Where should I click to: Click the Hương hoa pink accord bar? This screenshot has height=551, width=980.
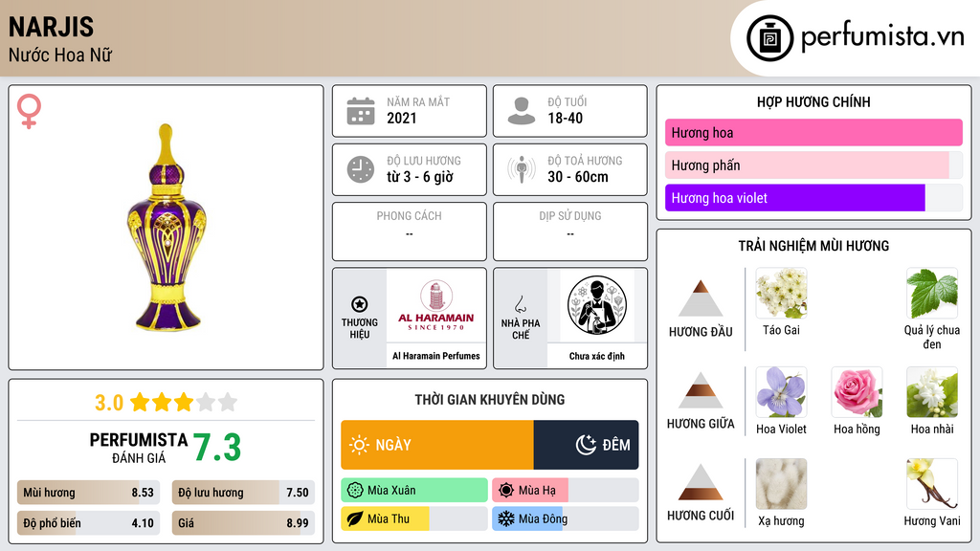point(813,132)
